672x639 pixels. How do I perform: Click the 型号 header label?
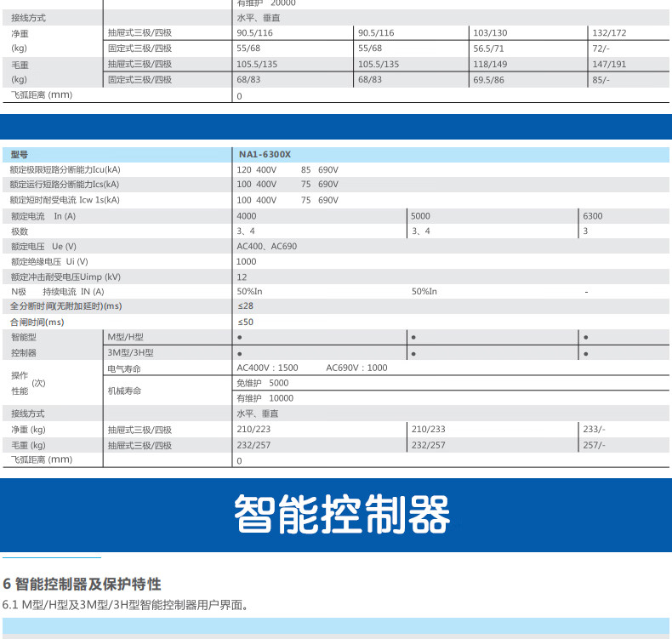[x=20, y=155]
